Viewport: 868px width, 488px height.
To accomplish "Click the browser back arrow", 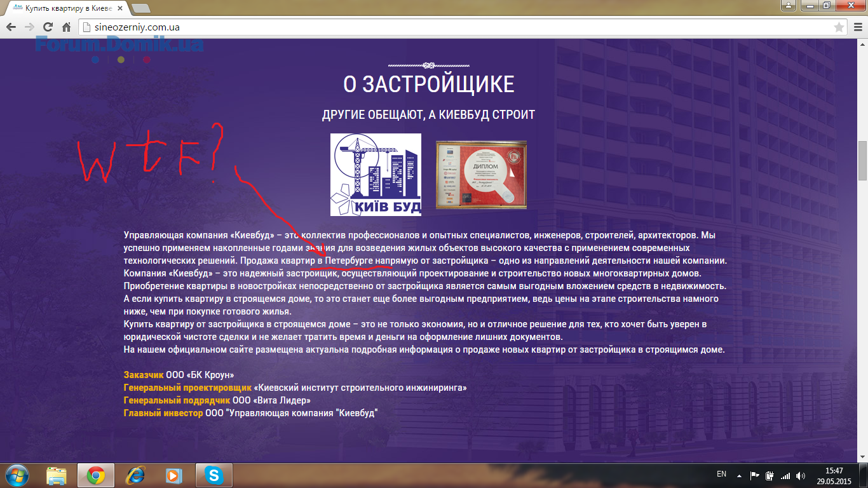I will click(x=11, y=27).
